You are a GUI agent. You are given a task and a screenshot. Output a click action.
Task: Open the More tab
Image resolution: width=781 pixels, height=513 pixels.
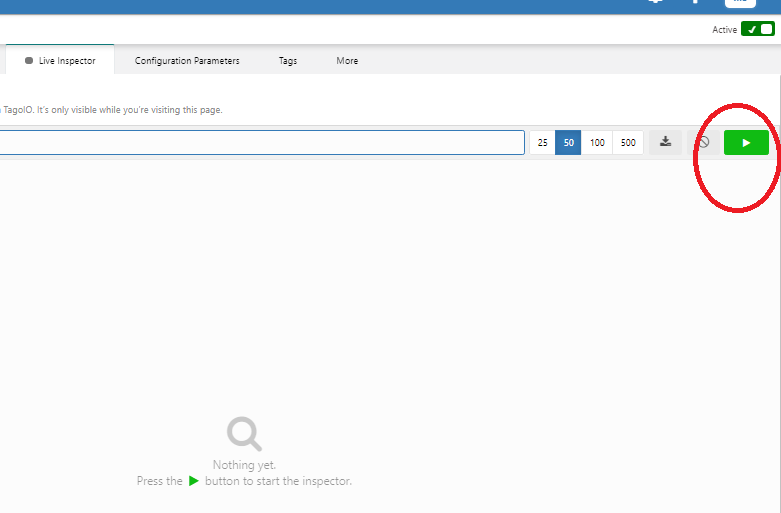point(347,60)
